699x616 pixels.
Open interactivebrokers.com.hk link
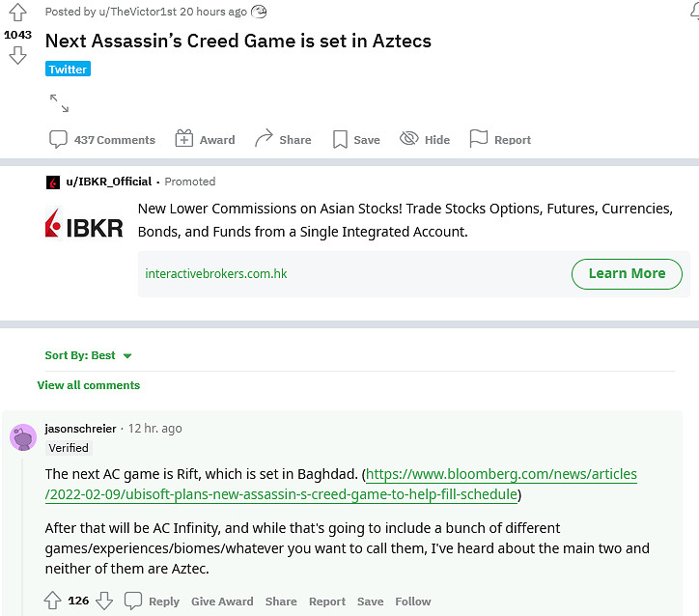tap(216, 273)
